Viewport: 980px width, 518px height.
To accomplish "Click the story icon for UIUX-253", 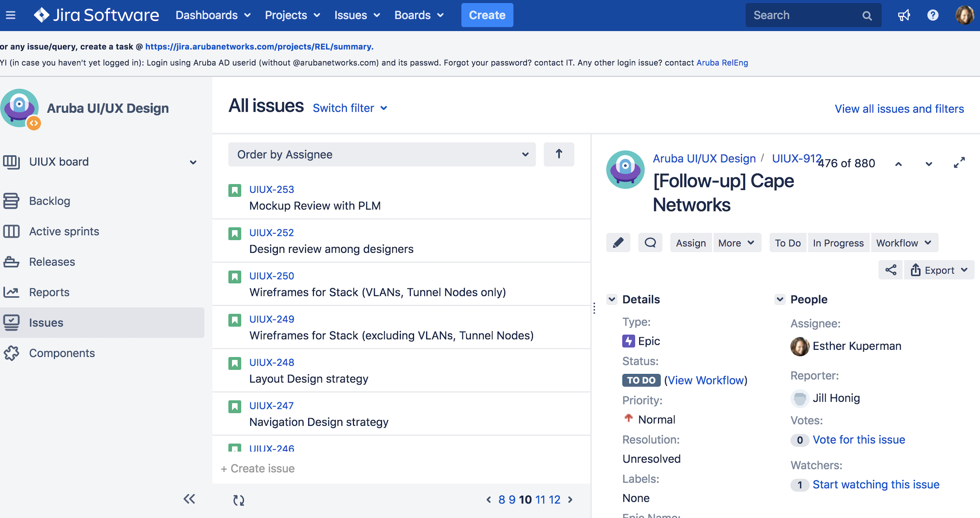I will (235, 190).
